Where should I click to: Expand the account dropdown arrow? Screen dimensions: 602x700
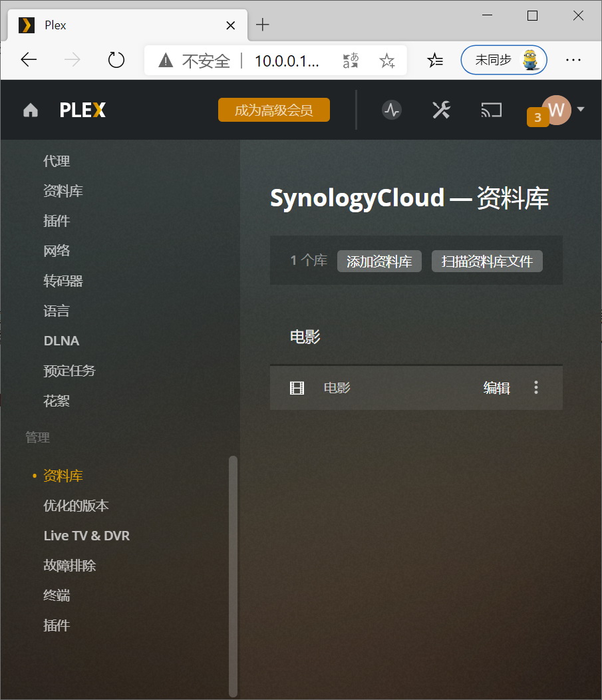click(581, 109)
